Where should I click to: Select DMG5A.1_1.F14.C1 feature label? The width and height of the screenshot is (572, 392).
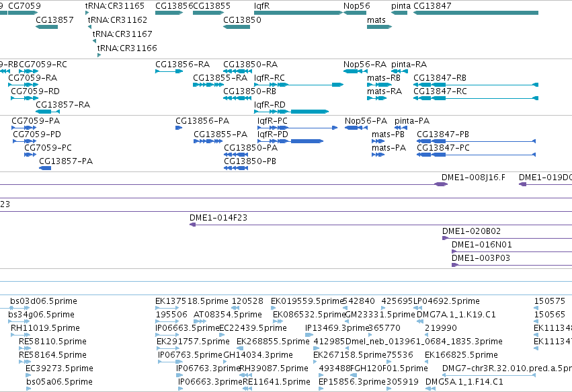point(464,382)
